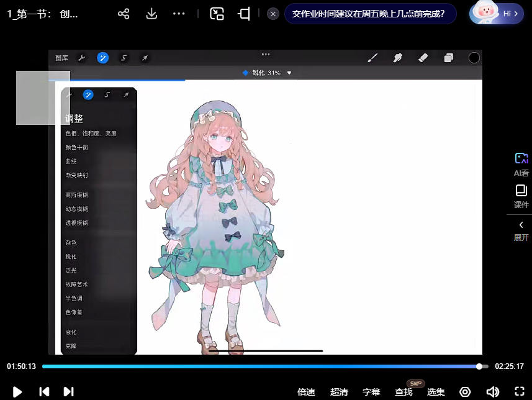Click the share icon in top bar
532x400 pixels.
click(124, 14)
